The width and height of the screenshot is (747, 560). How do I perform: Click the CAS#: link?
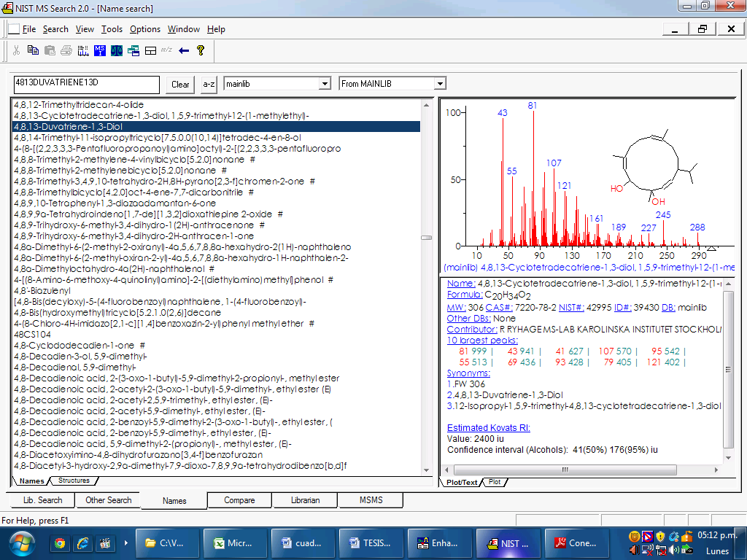tap(499, 308)
